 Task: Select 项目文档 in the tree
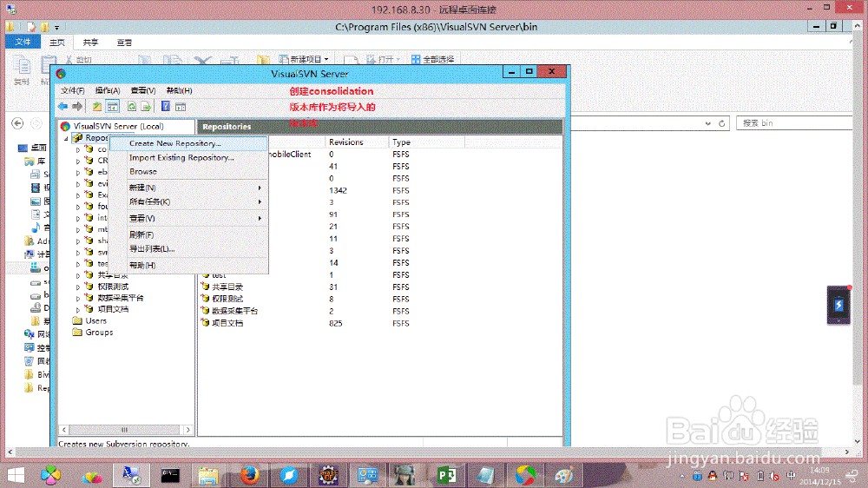click(113, 309)
